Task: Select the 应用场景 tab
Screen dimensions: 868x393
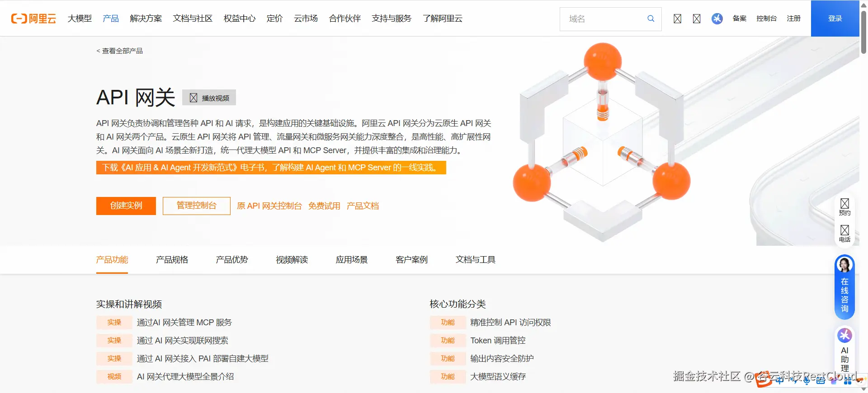Action: (x=352, y=260)
